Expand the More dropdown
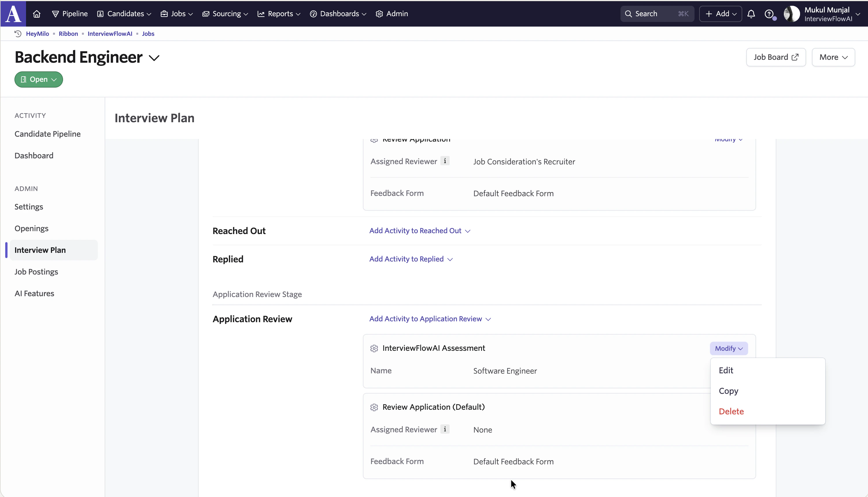 (833, 57)
